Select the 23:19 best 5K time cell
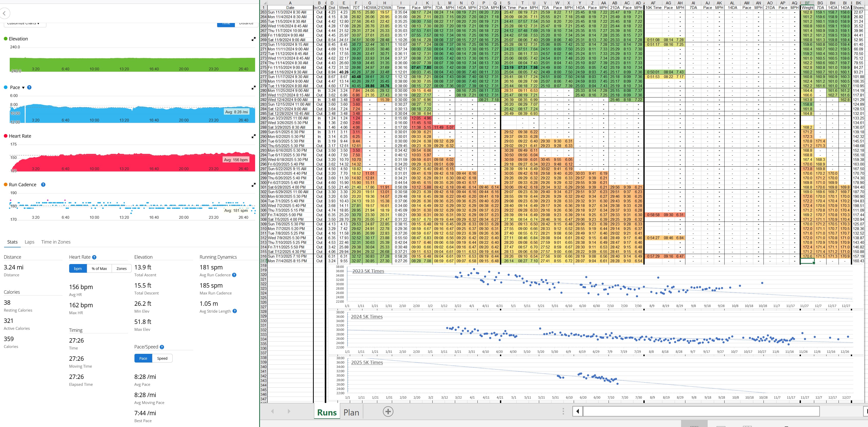 pyautogui.click(x=509, y=67)
